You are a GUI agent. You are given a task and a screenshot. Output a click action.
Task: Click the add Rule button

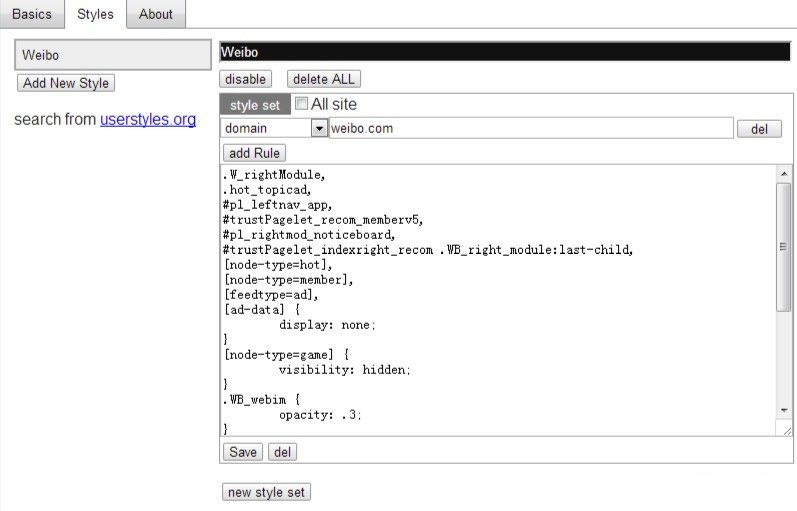coord(254,153)
